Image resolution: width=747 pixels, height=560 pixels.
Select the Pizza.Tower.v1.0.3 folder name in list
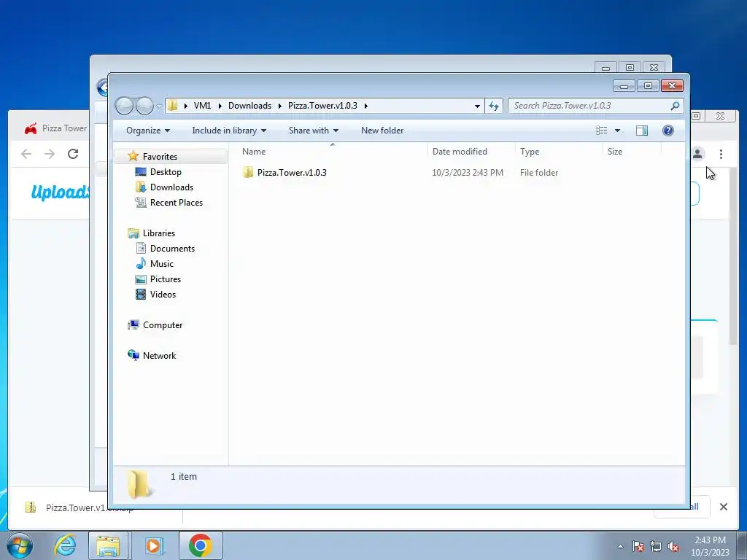tap(292, 172)
